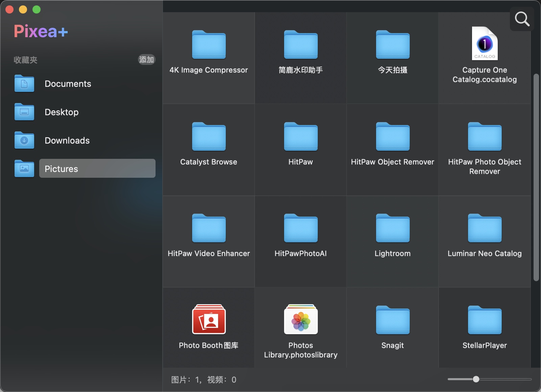Click the thumbnail size slider handle
The image size is (541, 392).
(476, 379)
